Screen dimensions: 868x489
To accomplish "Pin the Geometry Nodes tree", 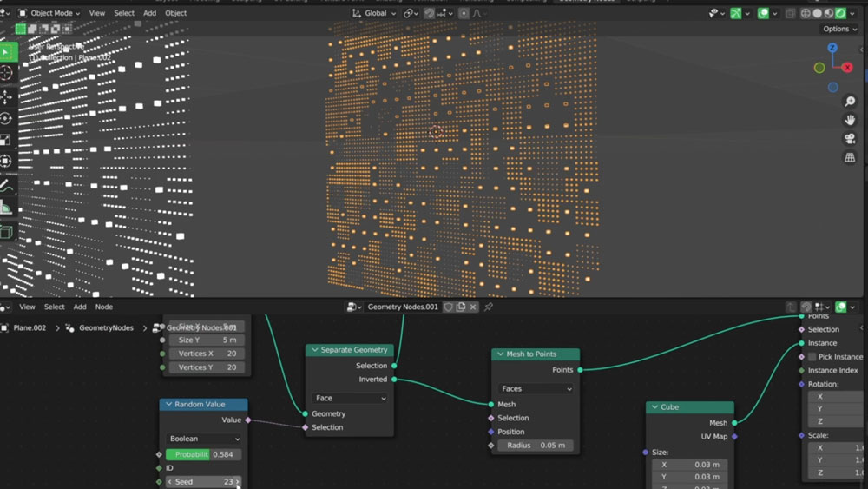I will [489, 307].
